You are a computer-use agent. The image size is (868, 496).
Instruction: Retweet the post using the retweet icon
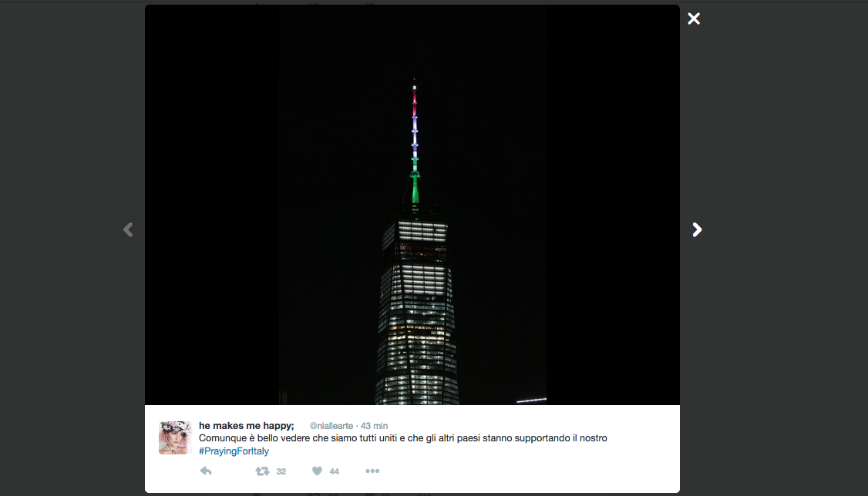[x=262, y=471]
